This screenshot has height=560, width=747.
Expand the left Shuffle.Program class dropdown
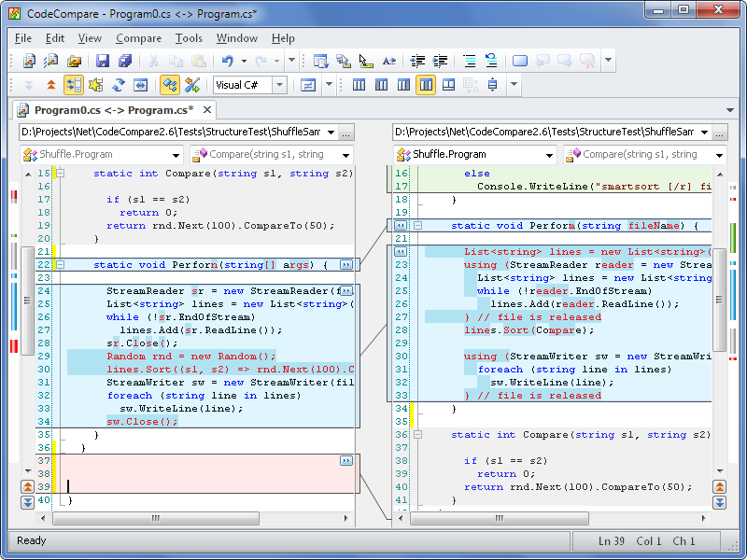[176, 155]
